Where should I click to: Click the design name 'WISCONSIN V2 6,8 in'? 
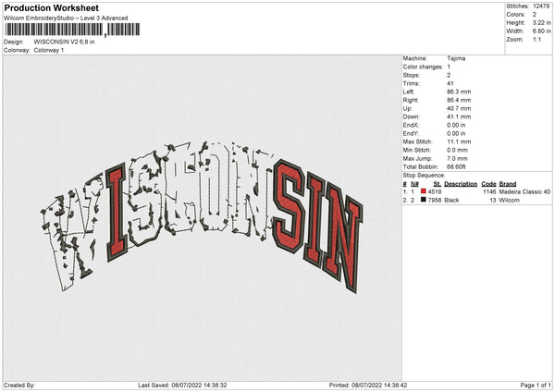(64, 42)
